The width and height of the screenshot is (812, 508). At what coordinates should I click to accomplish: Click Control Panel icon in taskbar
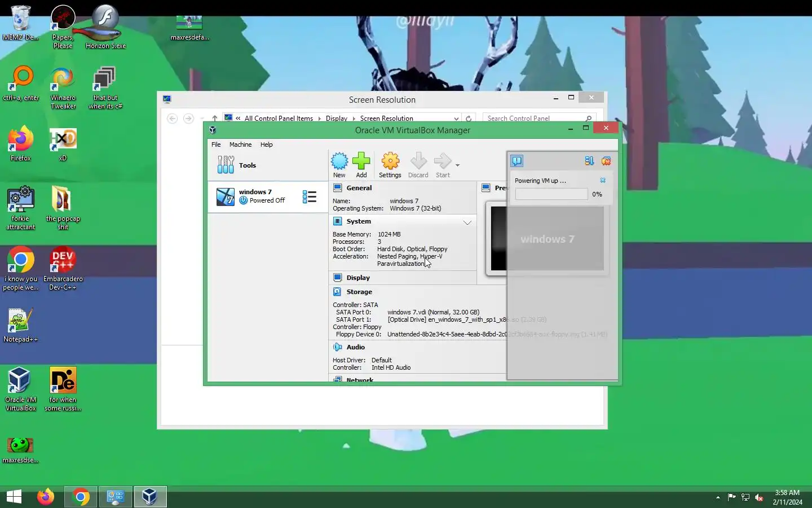click(x=116, y=497)
